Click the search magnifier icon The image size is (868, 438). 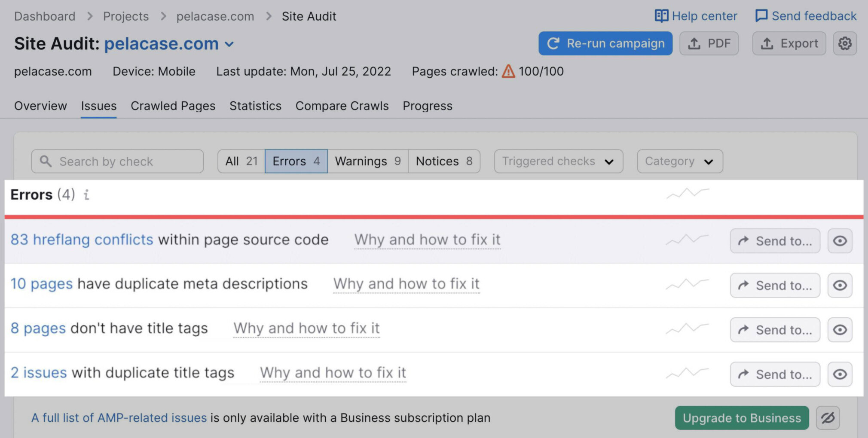[46, 161]
